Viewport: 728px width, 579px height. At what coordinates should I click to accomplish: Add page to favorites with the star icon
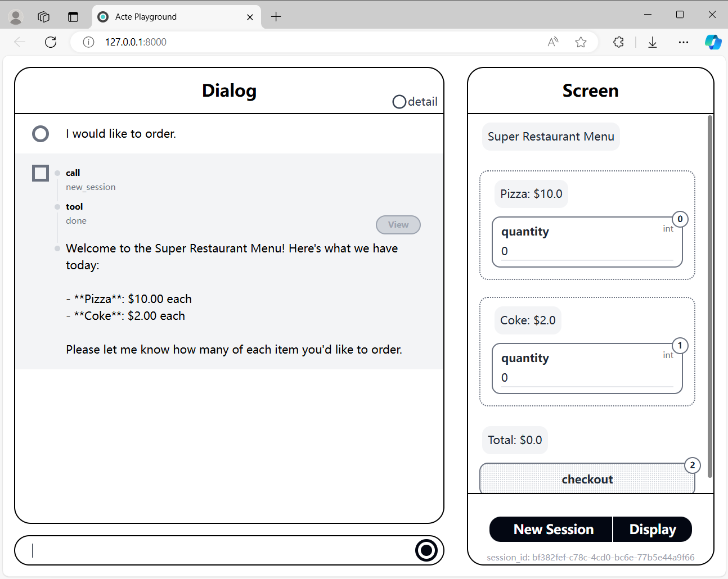(x=581, y=42)
